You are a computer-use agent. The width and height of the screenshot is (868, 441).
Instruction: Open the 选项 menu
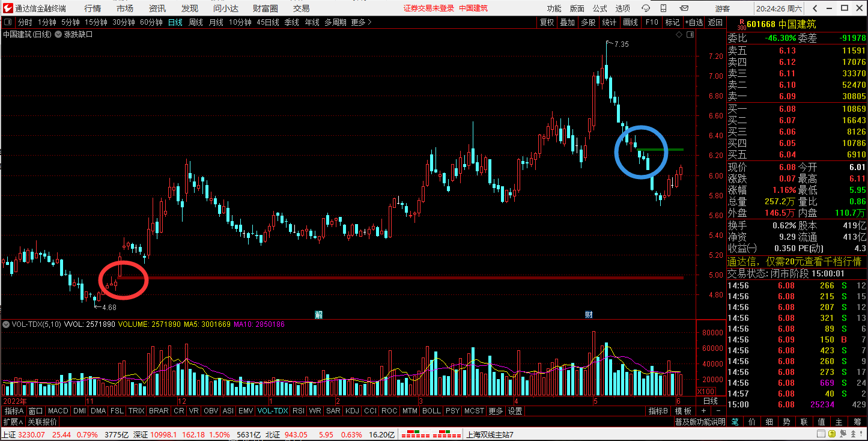click(x=623, y=8)
